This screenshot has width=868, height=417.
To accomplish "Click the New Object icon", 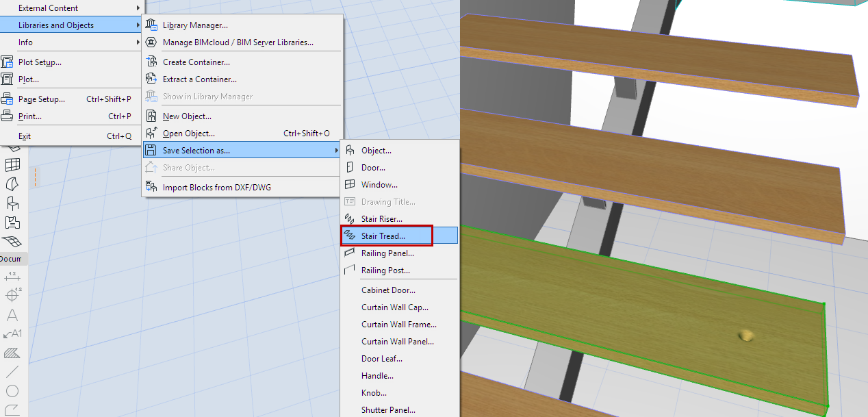I will [151, 116].
